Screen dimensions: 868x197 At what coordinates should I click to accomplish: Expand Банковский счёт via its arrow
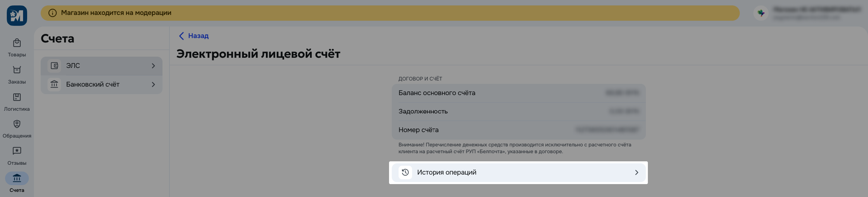[x=154, y=84]
